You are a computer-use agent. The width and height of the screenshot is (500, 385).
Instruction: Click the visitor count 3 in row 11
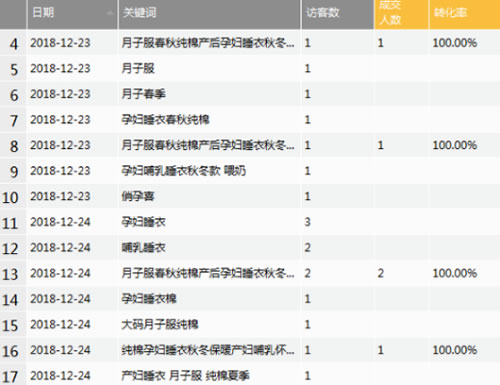tap(307, 222)
